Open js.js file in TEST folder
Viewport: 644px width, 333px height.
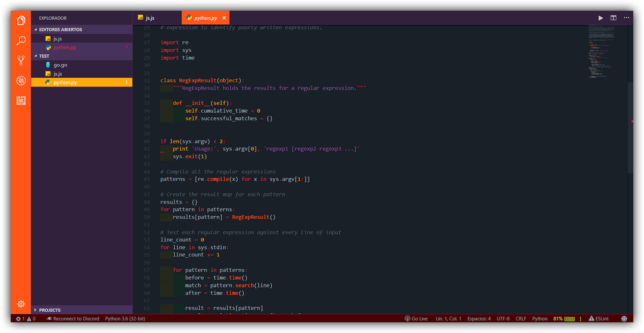pos(82,74)
